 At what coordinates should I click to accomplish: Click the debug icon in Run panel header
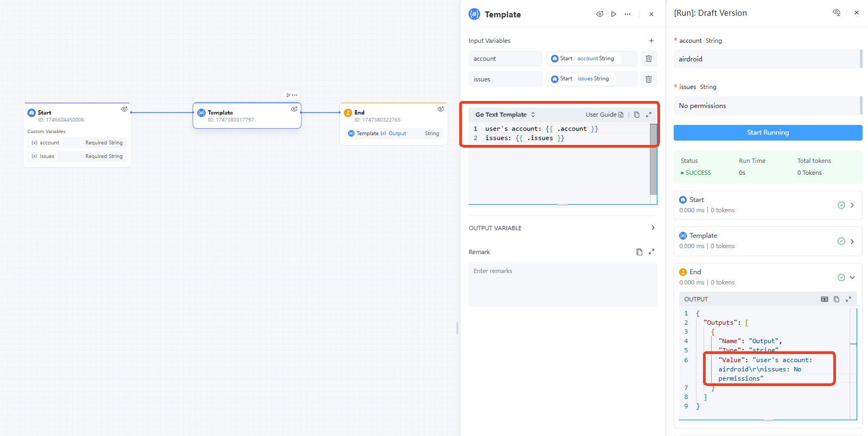837,12
